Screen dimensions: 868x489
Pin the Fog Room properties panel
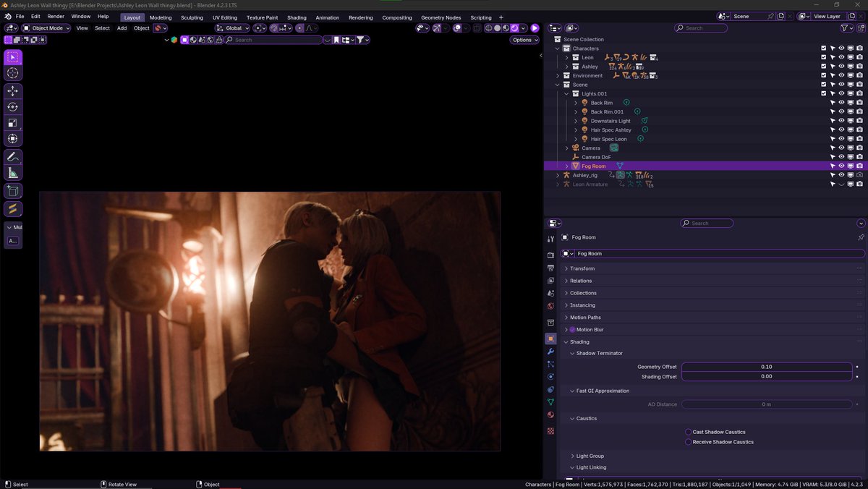[861, 237]
